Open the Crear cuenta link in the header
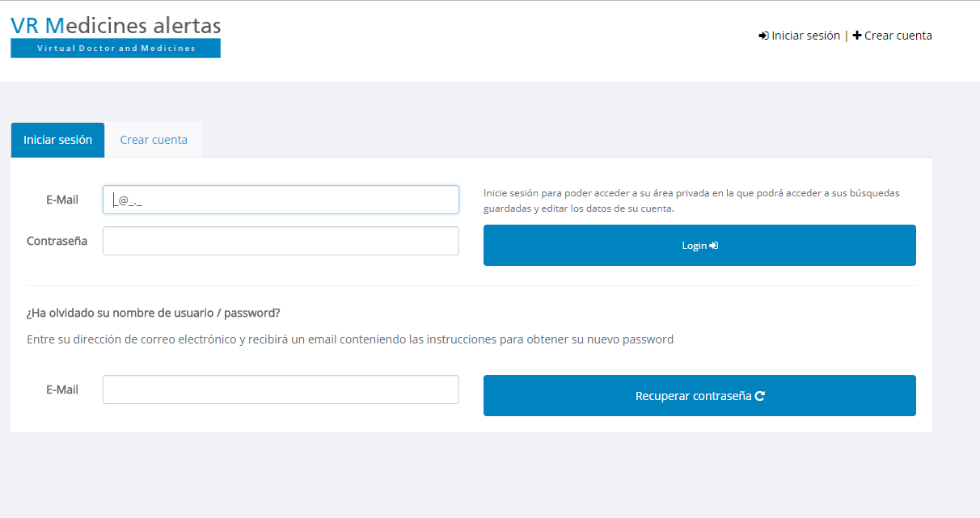The image size is (980, 518). tap(898, 36)
